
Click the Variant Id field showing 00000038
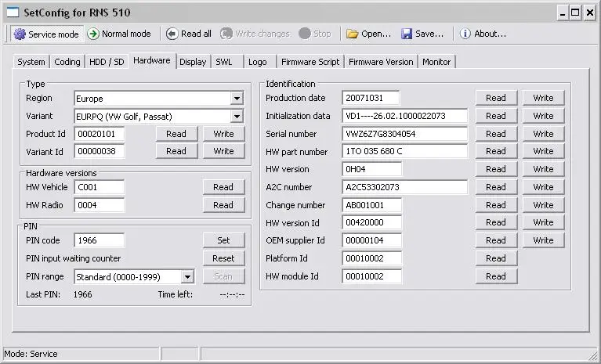coord(100,151)
